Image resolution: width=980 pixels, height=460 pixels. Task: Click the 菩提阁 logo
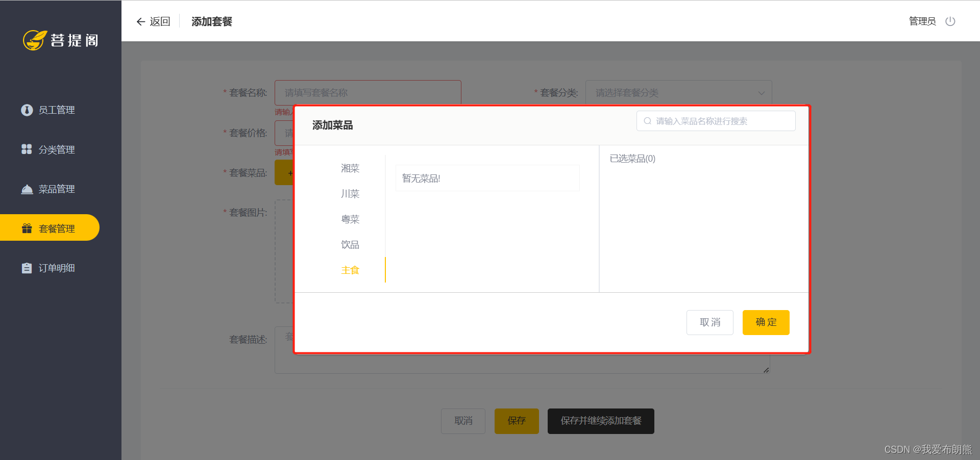pos(61,40)
